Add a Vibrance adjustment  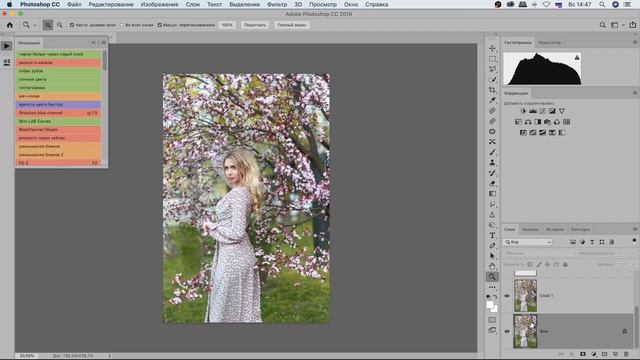tap(562, 111)
